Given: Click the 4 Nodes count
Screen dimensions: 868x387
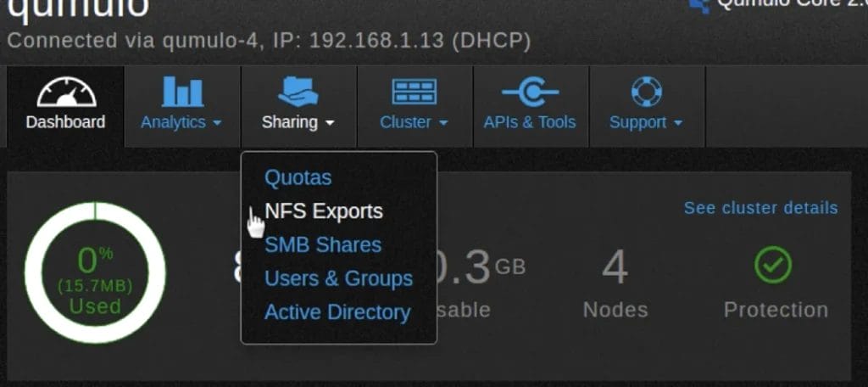Looking at the screenshot, I should tap(615, 270).
